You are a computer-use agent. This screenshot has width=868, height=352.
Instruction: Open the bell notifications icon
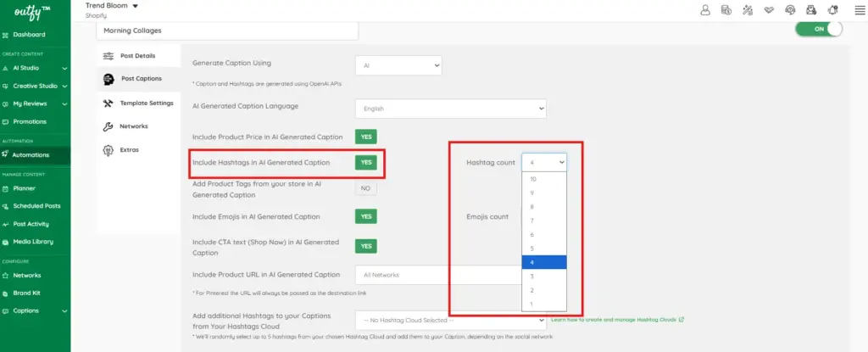tap(832, 9)
